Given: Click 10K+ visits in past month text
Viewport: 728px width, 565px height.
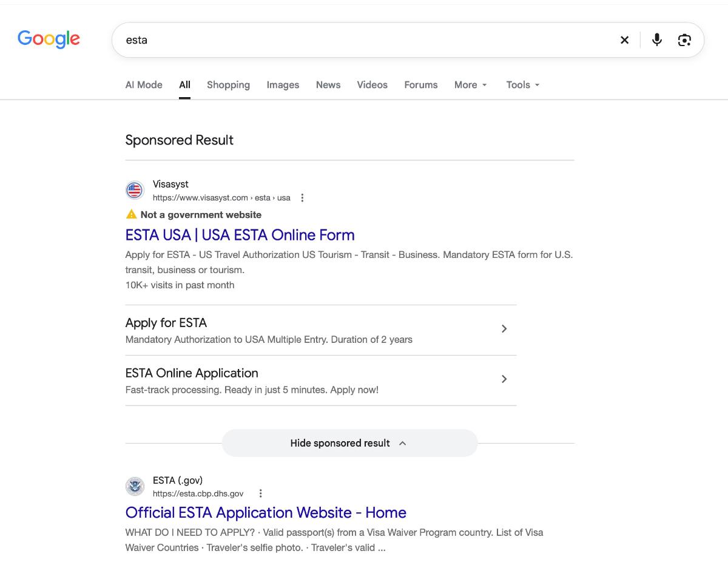Looking at the screenshot, I should pyautogui.click(x=180, y=285).
